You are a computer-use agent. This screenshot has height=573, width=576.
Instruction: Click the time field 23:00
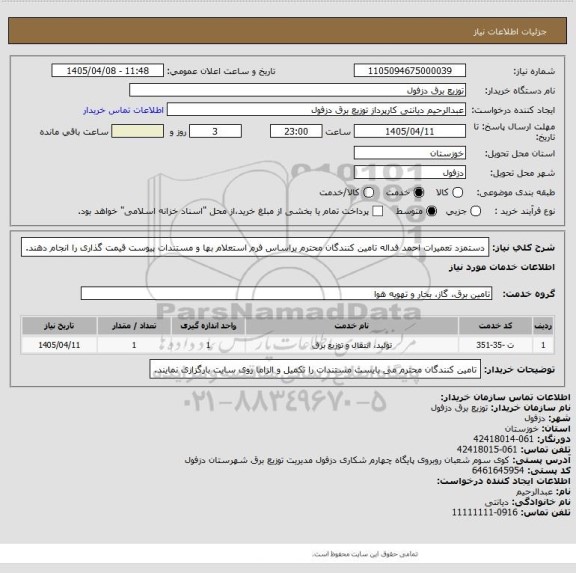tap(296, 131)
